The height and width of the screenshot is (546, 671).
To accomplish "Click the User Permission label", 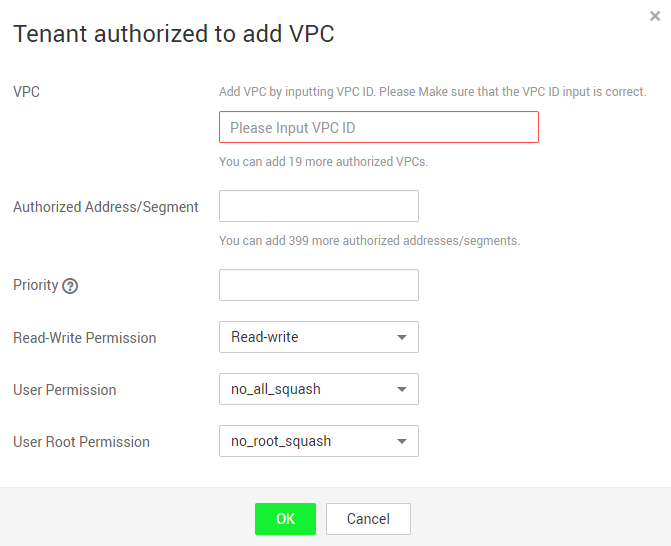I will [x=65, y=390].
